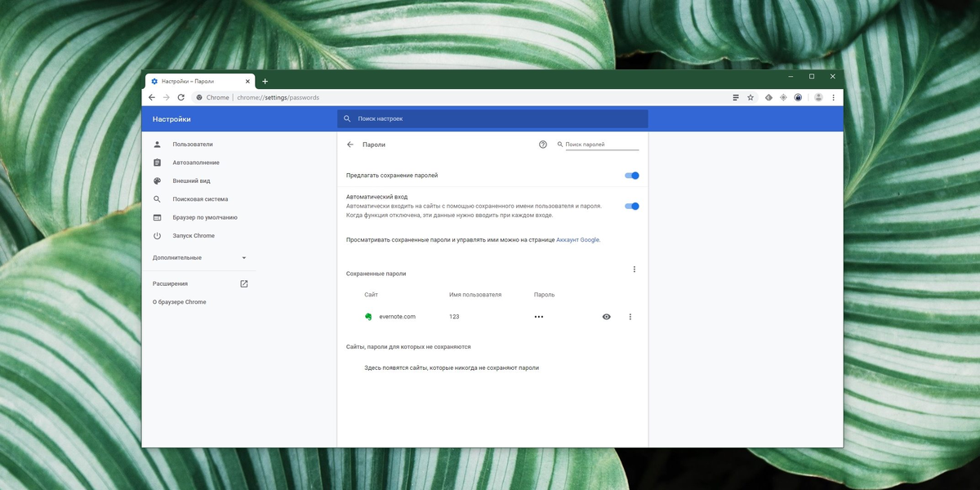Toggle the Автоматический вход switch
The image size is (980, 490).
tap(632, 206)
